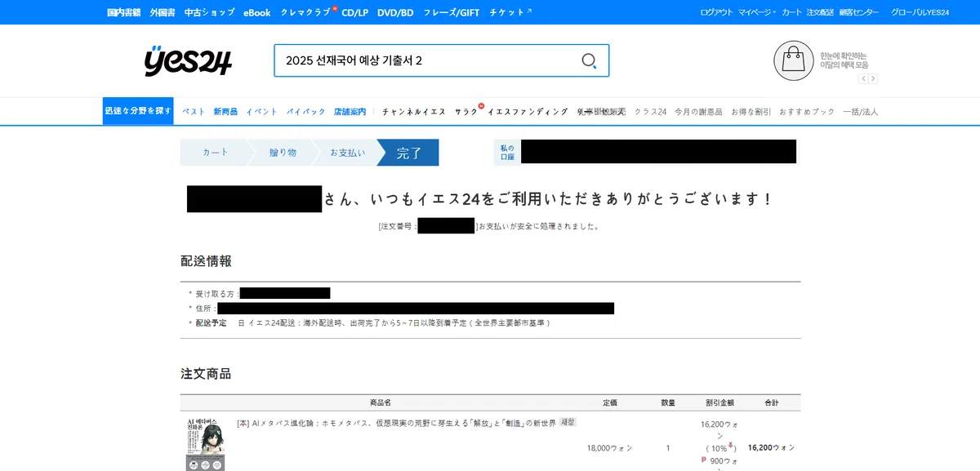
Task: Open 中古ショップ in top menu
Action: 209,12
